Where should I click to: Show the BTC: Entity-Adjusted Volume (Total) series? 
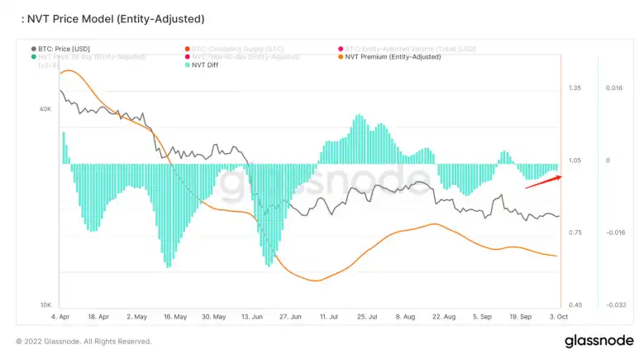point(407,49)
